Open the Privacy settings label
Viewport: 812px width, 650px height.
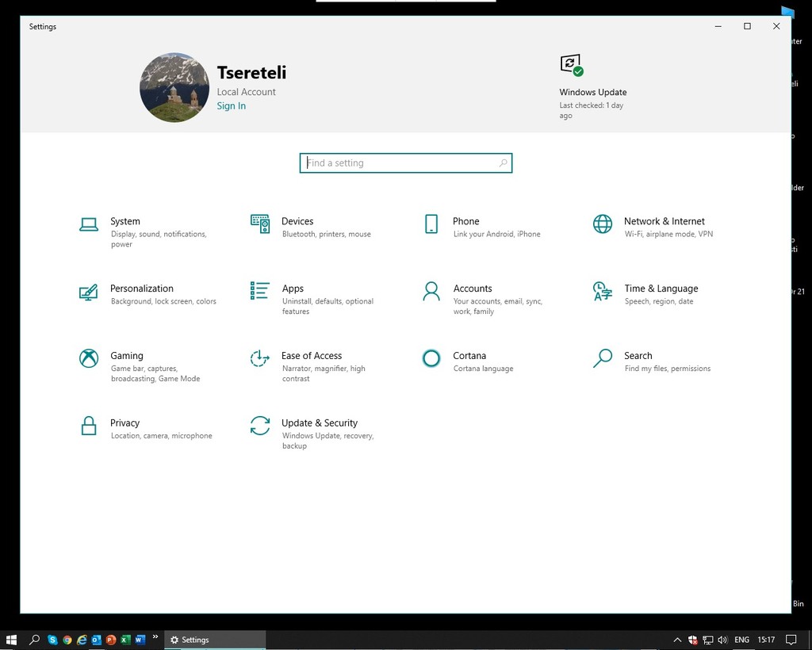[124, 423]
